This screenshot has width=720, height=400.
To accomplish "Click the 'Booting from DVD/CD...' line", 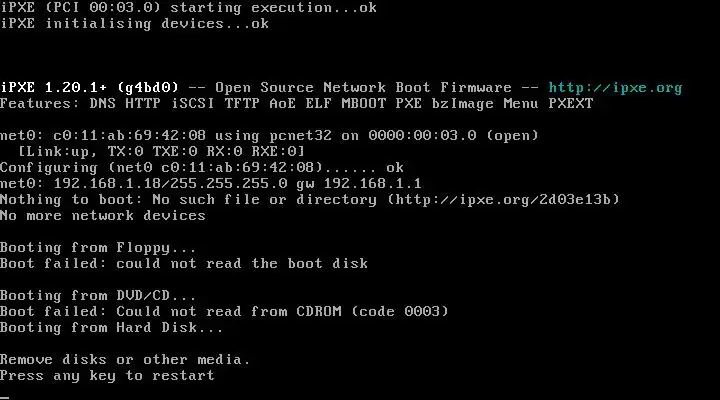I will (98, 296).
